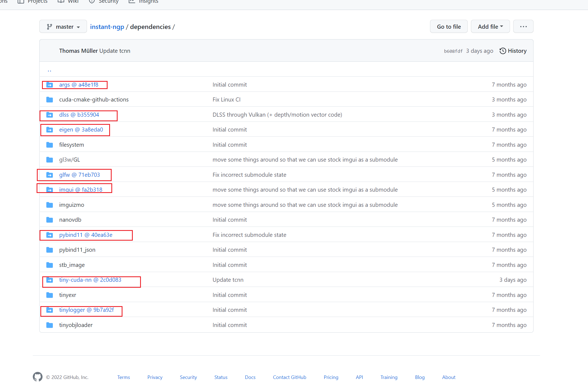Open the b608fdf commit hash link
Image resolution: width=588 pixels, height=383 pixels.
tap(453, 51)
